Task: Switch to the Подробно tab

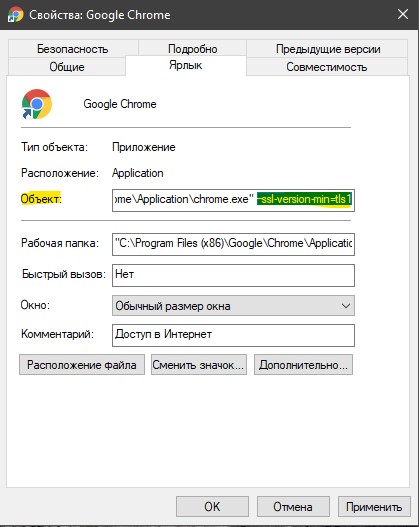Action: [192, 49]
